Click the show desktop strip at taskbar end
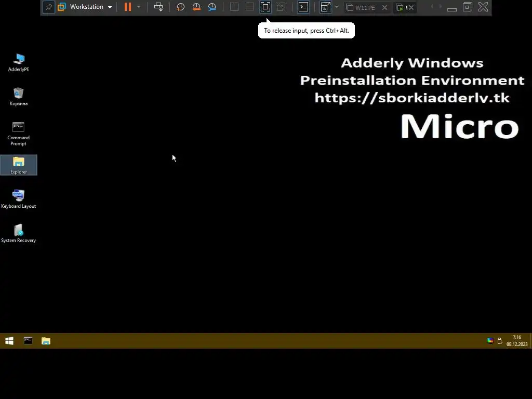The width and height of the screenshot is (532, 399). click(x=530, y=341)
